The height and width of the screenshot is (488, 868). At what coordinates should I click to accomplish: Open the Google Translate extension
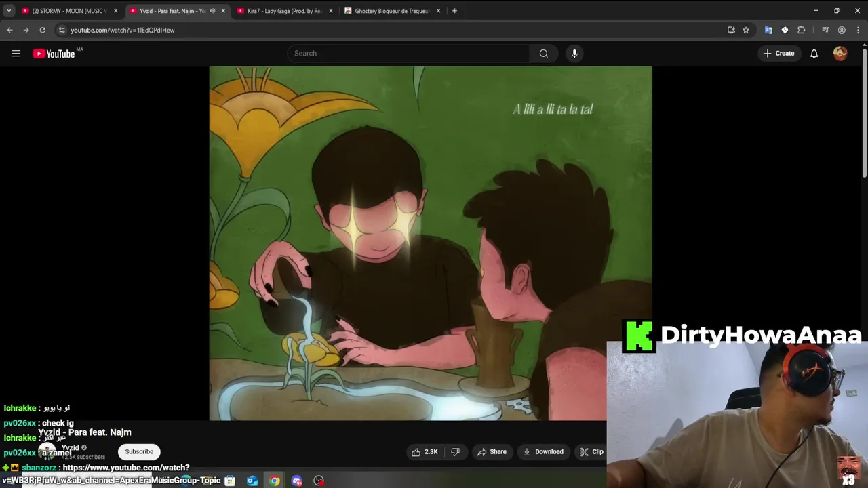pos(768,30)
